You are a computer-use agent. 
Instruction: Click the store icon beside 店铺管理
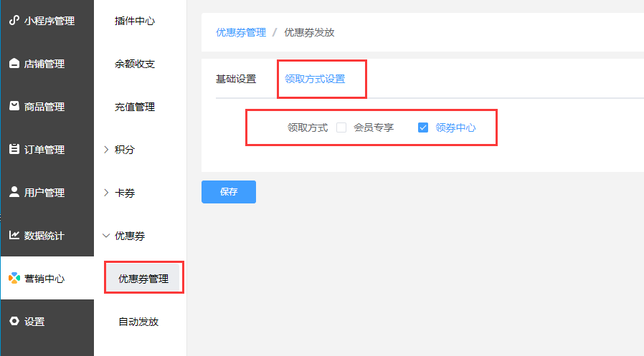pos(14,63)
